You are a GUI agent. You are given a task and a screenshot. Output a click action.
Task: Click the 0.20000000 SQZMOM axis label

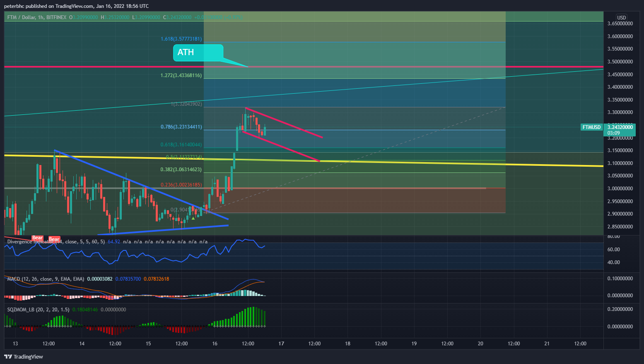pyautogui.click(x=620, y=309)
